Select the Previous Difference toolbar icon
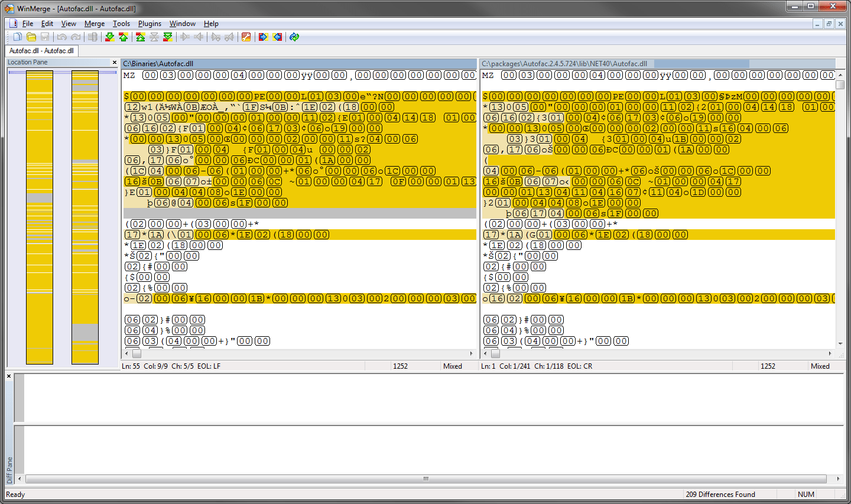Viewport: 851px width, 504px height. pyautogui.click(x=124, y=37)
